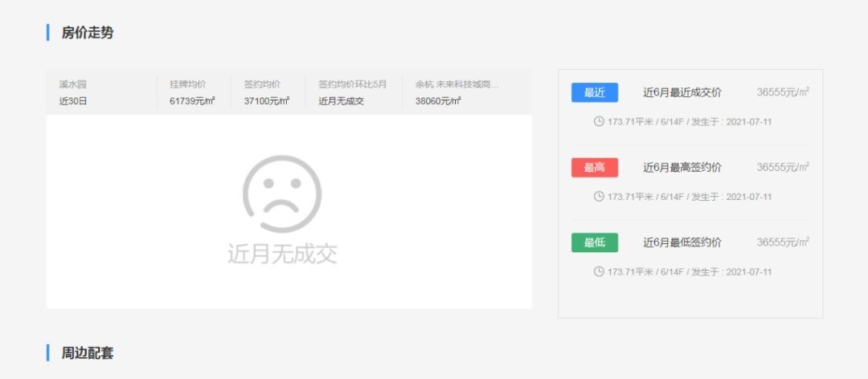This screenshot has width=868, height=379.
Task: Click the 近6月最低签约价 label
Action: (x=682, y=242)
